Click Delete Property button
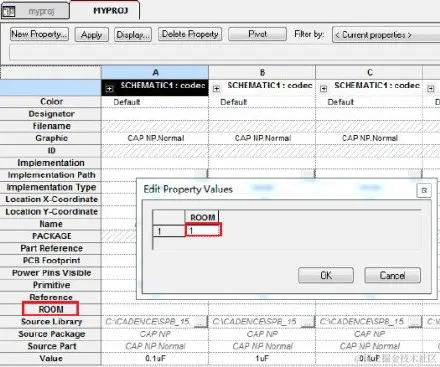Screen dimensions: 440x367 click(x=190, y=34)
